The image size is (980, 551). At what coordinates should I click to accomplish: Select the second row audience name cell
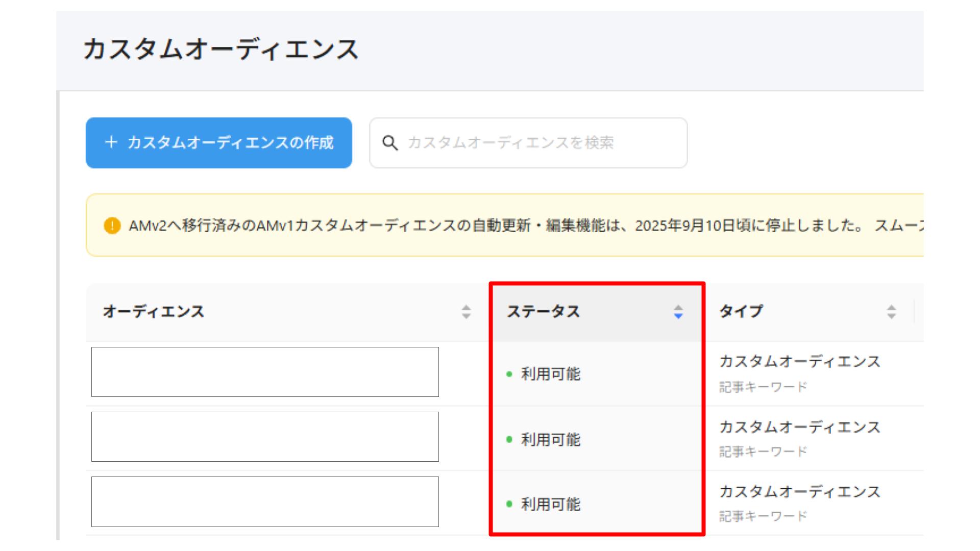click(x=265, y=437)
